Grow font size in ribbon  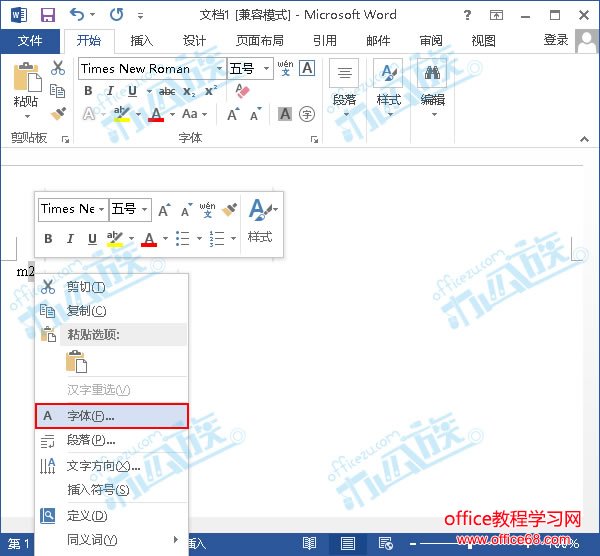[x=233, y=114]
